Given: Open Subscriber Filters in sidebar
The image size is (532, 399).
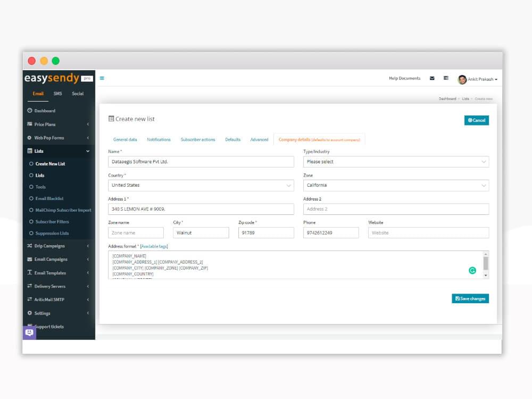Looking at the screenshot, I should (x=52, y=221).
